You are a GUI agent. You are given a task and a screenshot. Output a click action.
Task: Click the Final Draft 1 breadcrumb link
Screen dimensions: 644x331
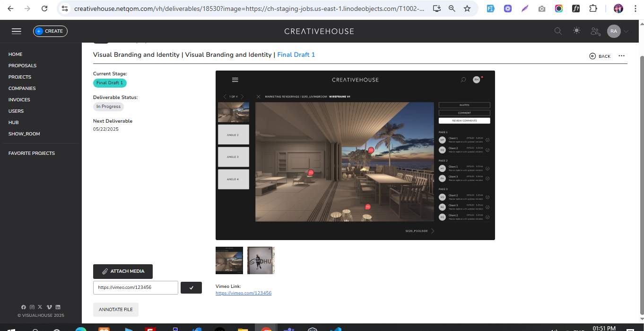pos(296,55)
